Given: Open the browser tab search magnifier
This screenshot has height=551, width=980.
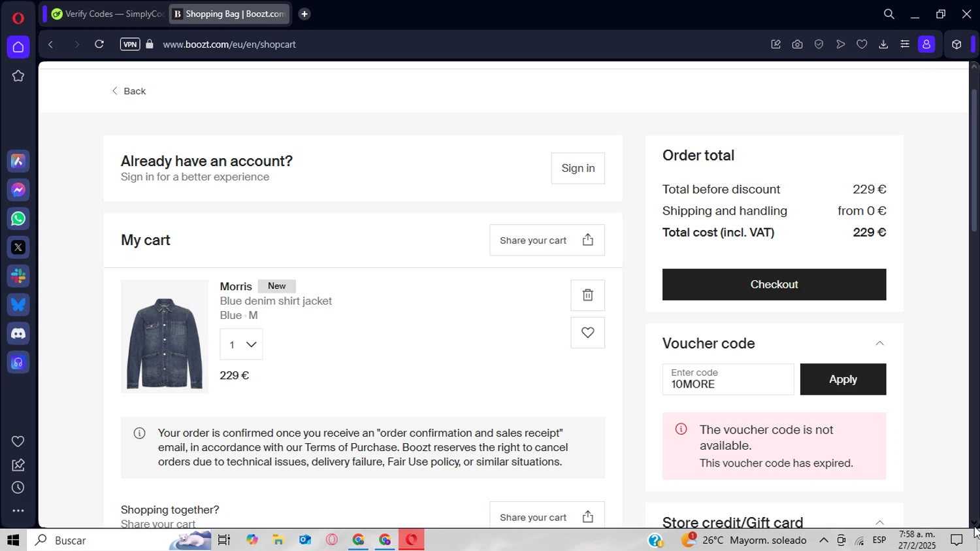Looking at the screenshot, I should (889, 14).
